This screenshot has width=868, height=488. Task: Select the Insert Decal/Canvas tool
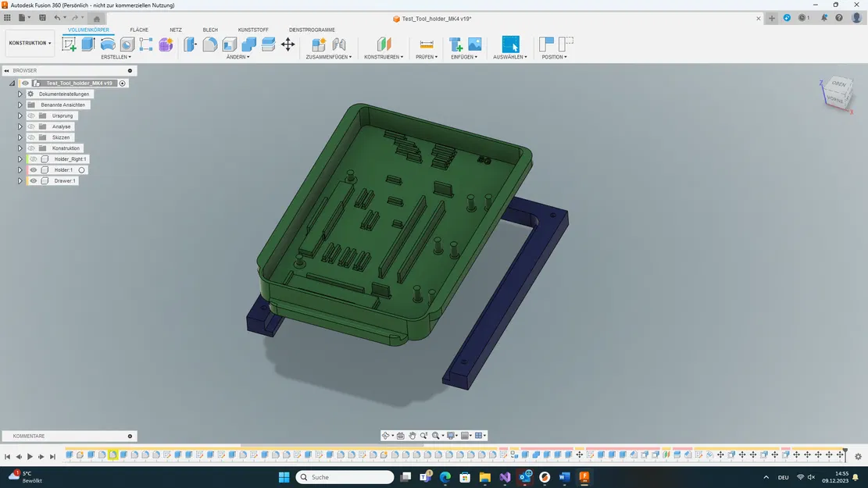tap(475, 45)
